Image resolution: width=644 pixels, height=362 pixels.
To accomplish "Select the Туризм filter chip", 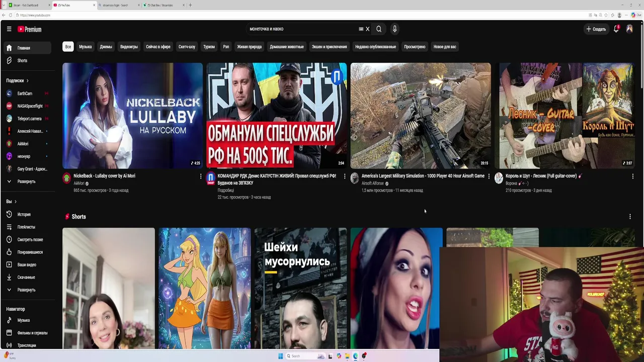I will click(x=209, y=47).
